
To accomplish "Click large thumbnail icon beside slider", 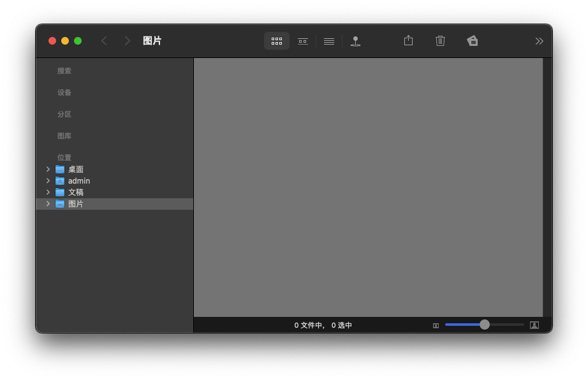I will 534,325.
